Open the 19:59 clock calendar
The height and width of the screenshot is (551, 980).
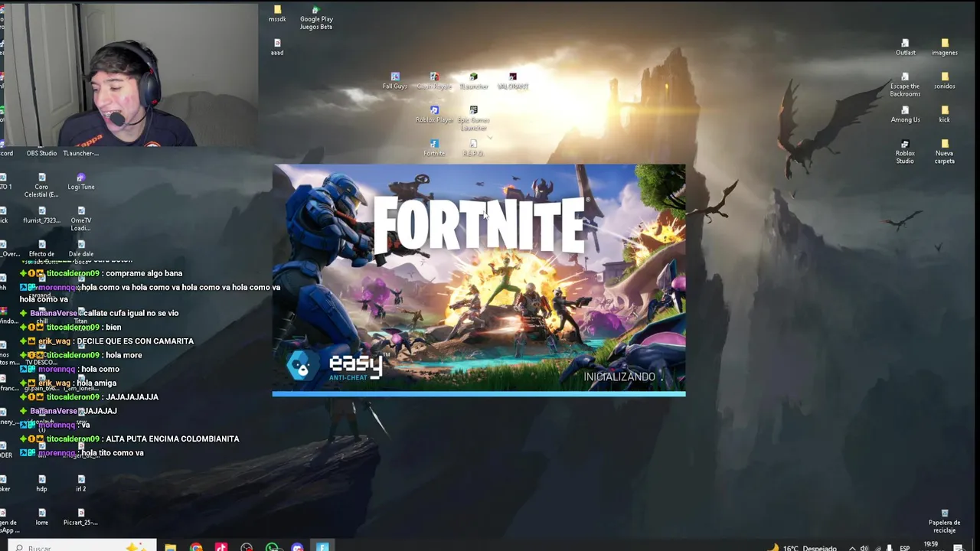point(931,546)
